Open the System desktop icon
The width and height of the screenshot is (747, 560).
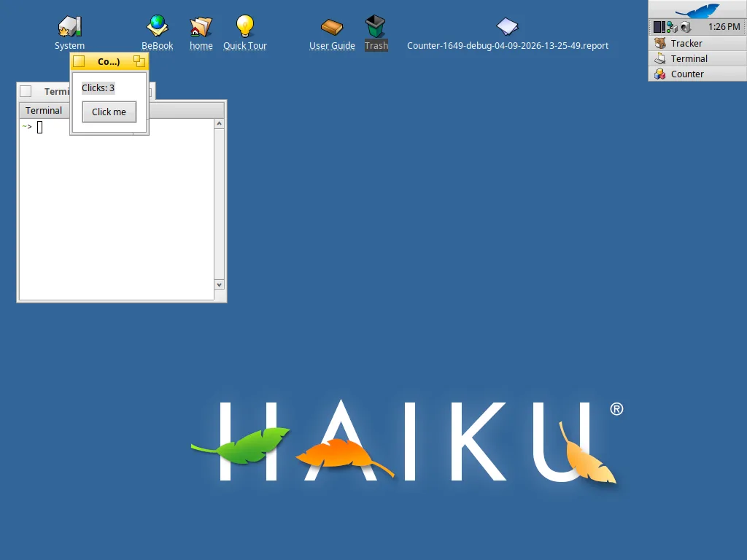pyautogui.click(x=69, y=26)
